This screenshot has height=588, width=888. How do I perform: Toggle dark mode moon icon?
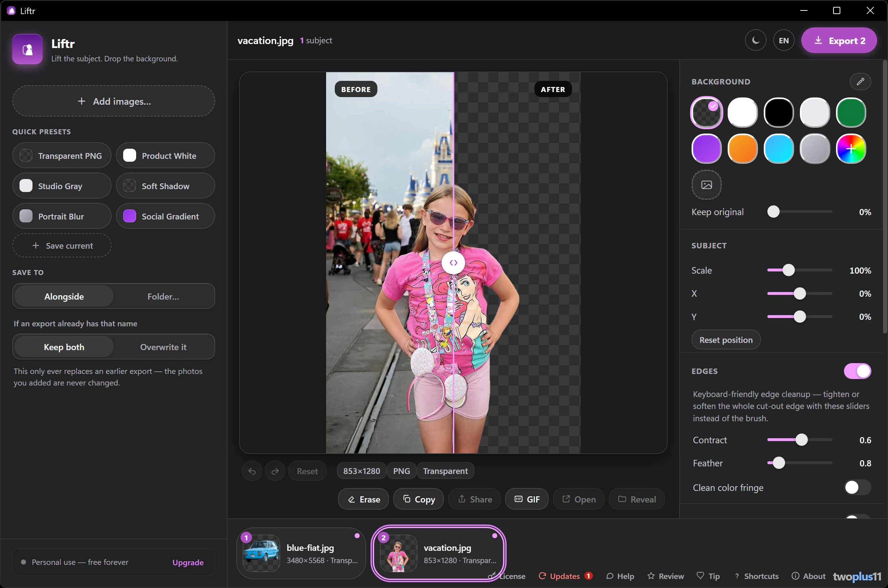pos(755,40)
